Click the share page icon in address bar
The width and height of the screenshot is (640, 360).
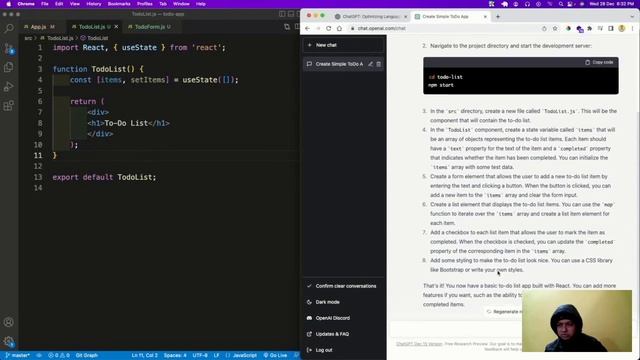[544, 29]
